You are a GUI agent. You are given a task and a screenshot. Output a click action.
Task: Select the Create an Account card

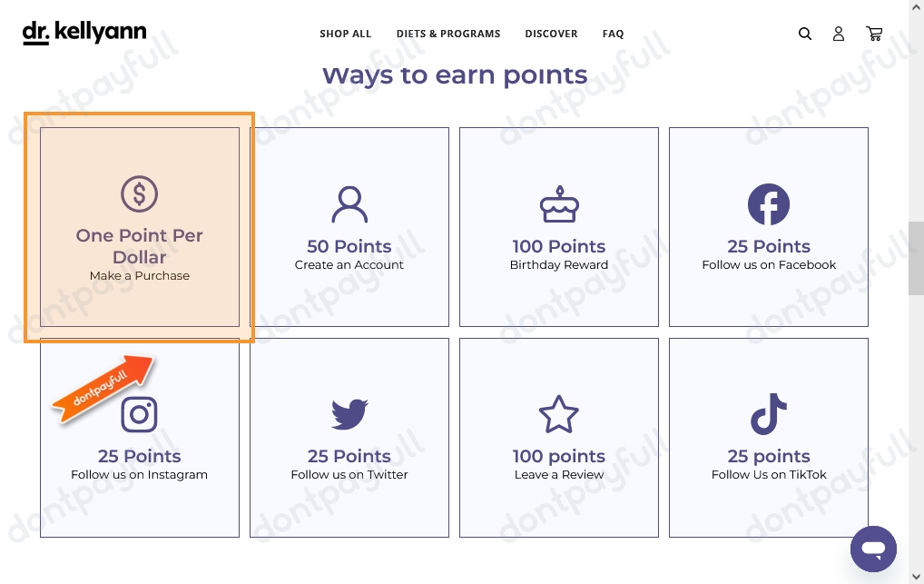tap(349, 227)
